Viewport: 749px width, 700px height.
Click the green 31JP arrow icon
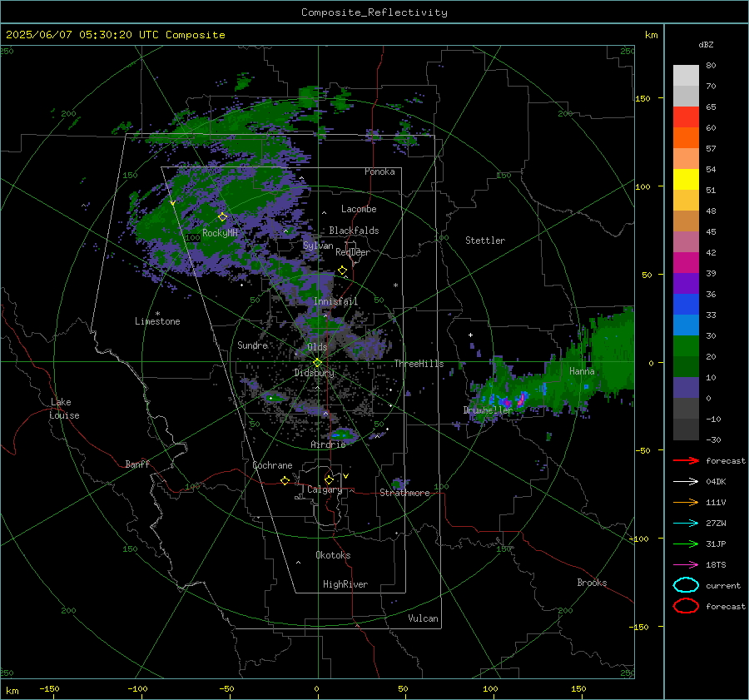click(x=686, y=544)
